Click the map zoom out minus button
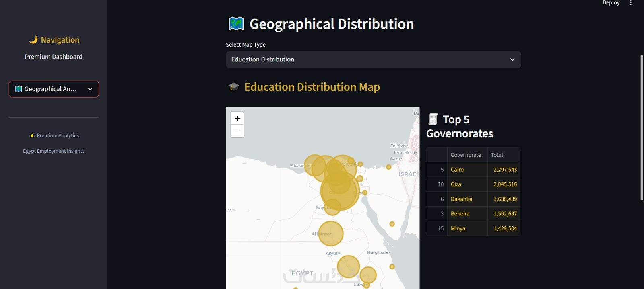This screenshot has width=644, height=289. 237,131
